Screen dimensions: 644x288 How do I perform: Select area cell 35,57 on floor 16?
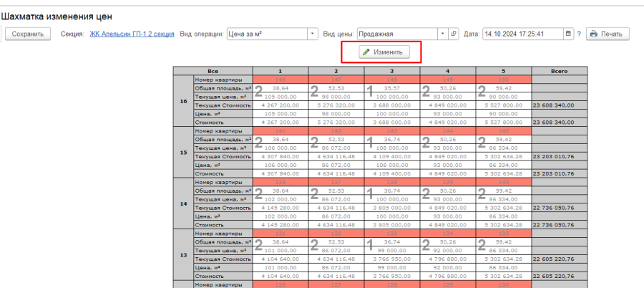tap(392, 88)
